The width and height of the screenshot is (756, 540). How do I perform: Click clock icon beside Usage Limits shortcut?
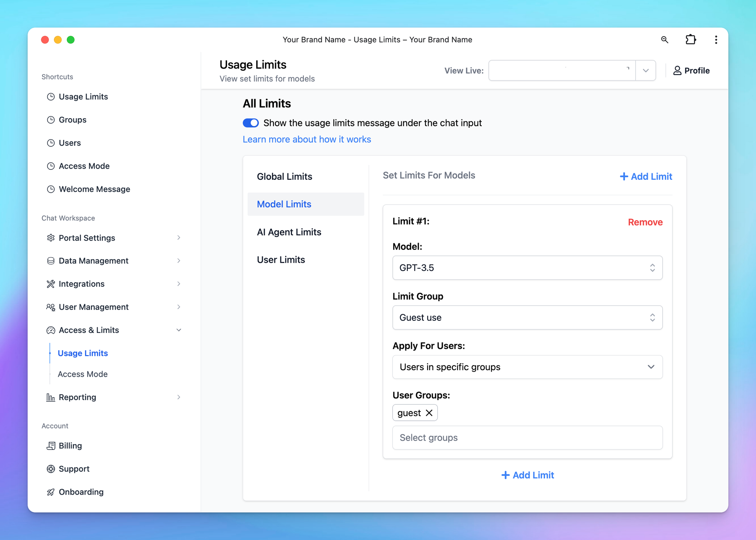(x=51, y=97)
